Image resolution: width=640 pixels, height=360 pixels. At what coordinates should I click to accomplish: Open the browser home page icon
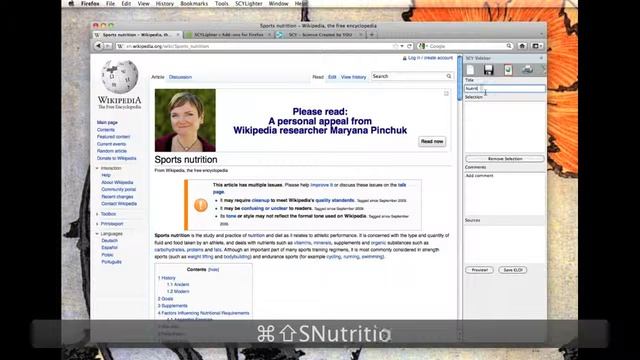(x=522, y=46)
